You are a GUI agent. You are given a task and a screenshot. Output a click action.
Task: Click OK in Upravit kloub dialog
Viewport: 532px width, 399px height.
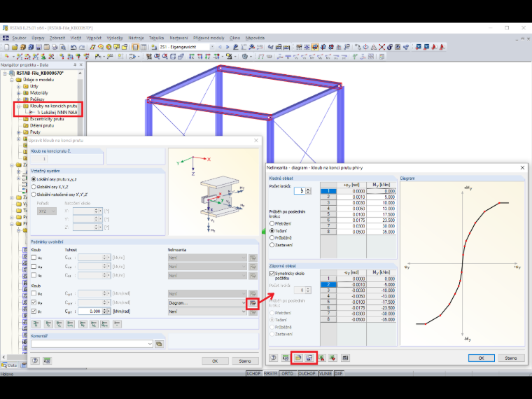pyautogui.click(x=215, y=361)
